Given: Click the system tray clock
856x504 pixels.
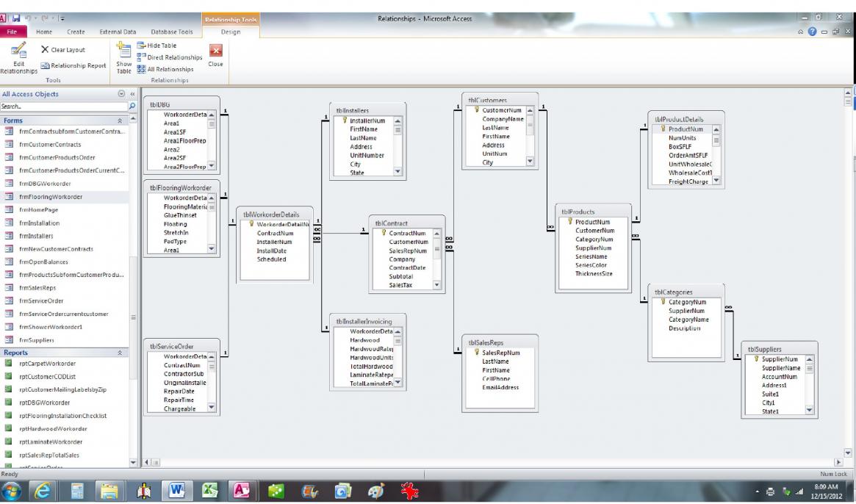Looking at the screenshot, I should click(x=826, y=492).
